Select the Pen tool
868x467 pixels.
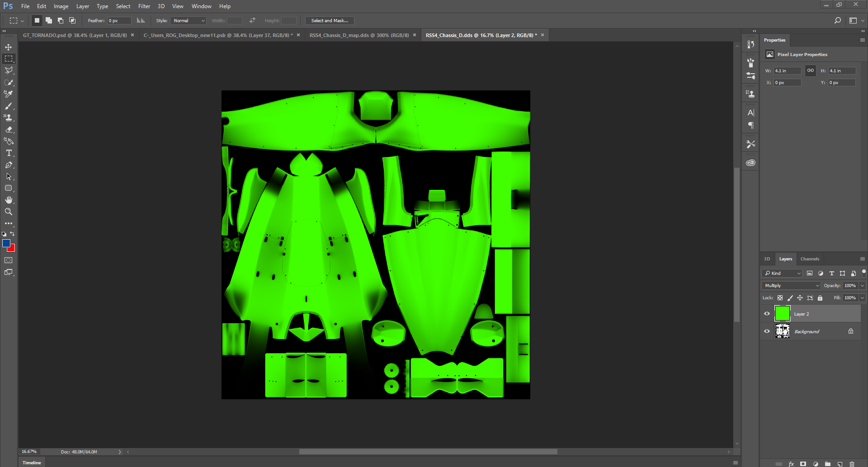(9, 165)
